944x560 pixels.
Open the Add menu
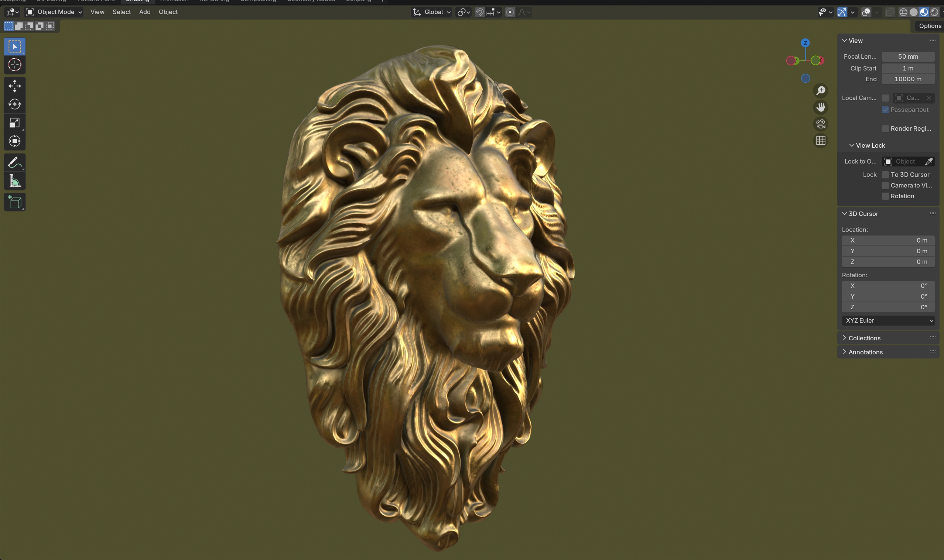point(144,12)
